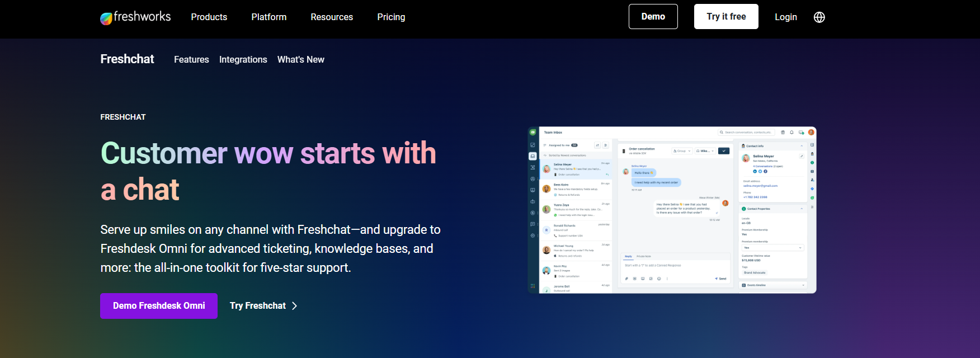Click the LinkedIn icon under Selina Meyer
980x358 pixels.
(x=755, y=171)
